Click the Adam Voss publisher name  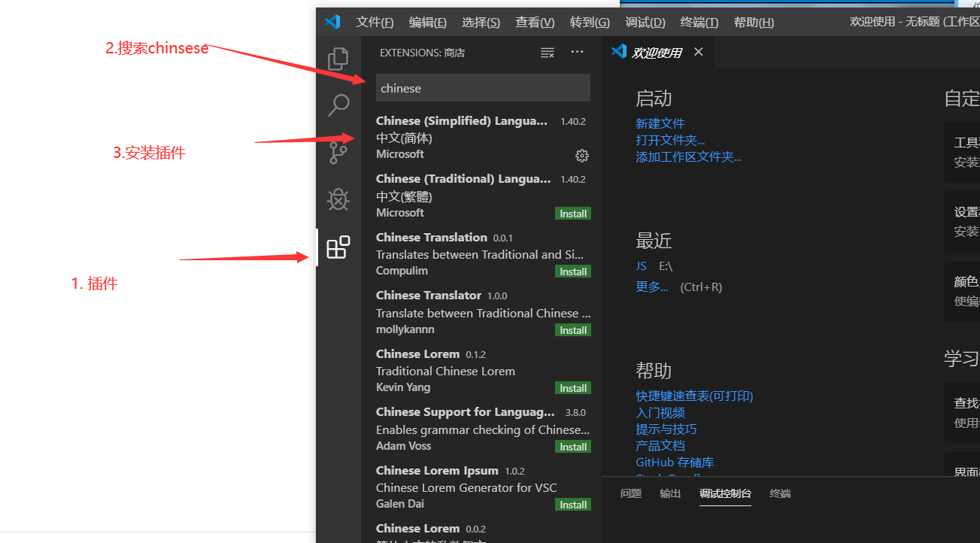[403, 446]
